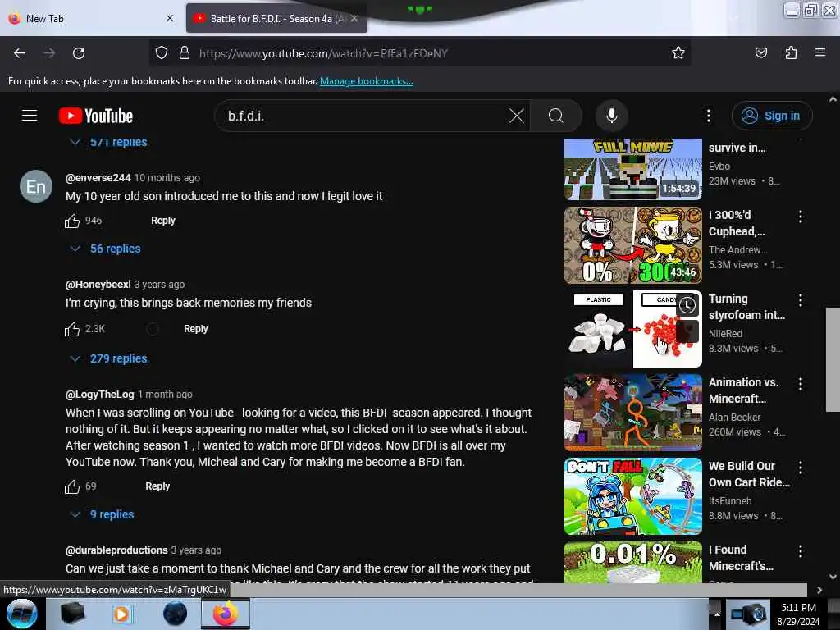Open options menu for Animation vs. Minecraft
This screenshot has height=630, width=840.
801,384
